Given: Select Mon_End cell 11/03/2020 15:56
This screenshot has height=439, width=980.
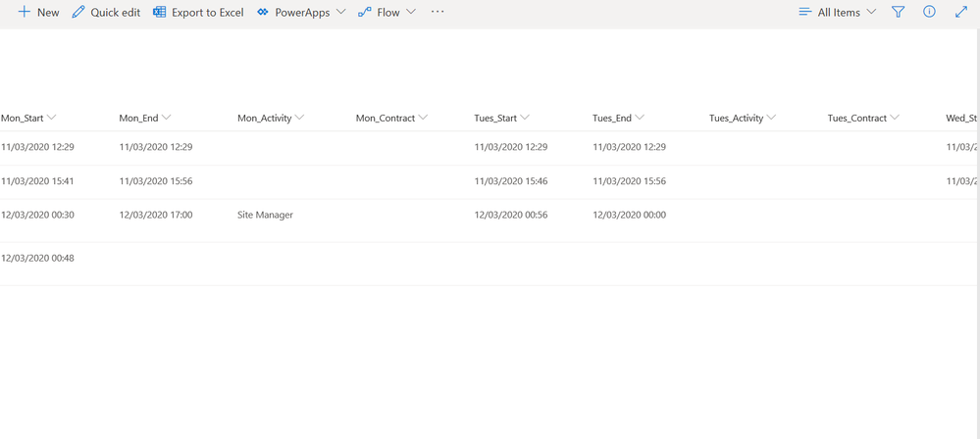Looking at the screenshot, I should pyautogui.click(x=156, y=181).
